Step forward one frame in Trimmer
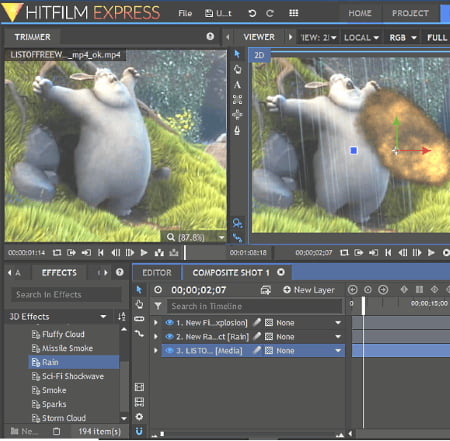Viewport: 450px width, 441px height. coord(130,253)
